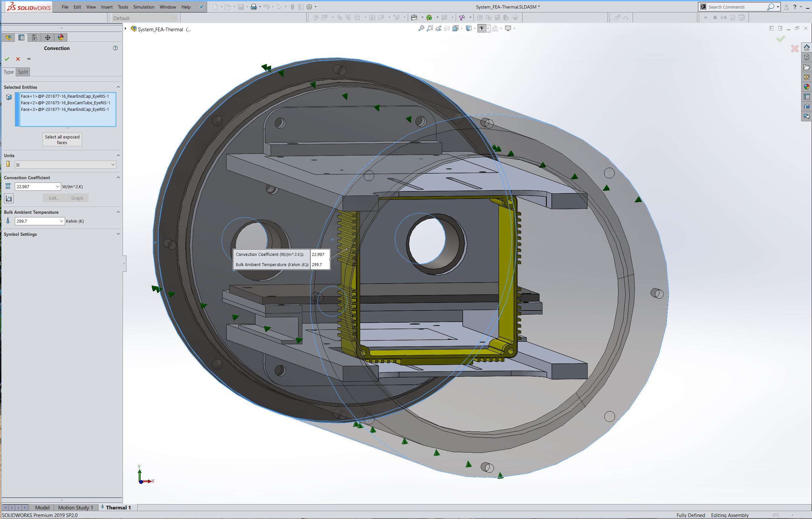The width and height of the screenshot is (812, 519).
Task: Open the Options gear icon
Action: [309, 7]
